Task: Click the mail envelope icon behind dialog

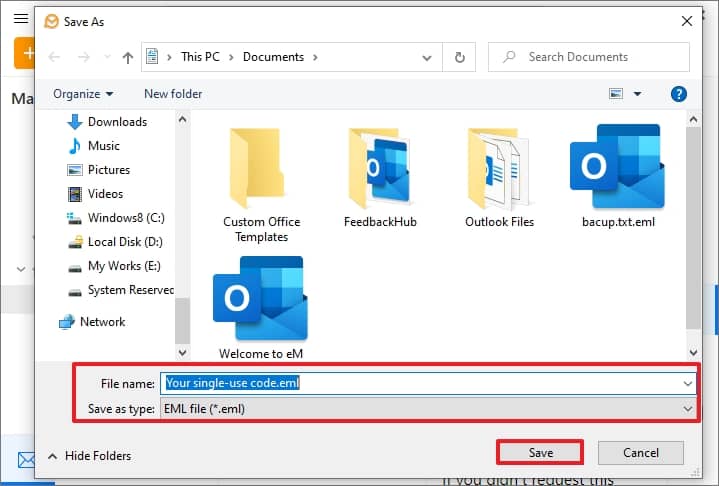Action: click(26, 460)
